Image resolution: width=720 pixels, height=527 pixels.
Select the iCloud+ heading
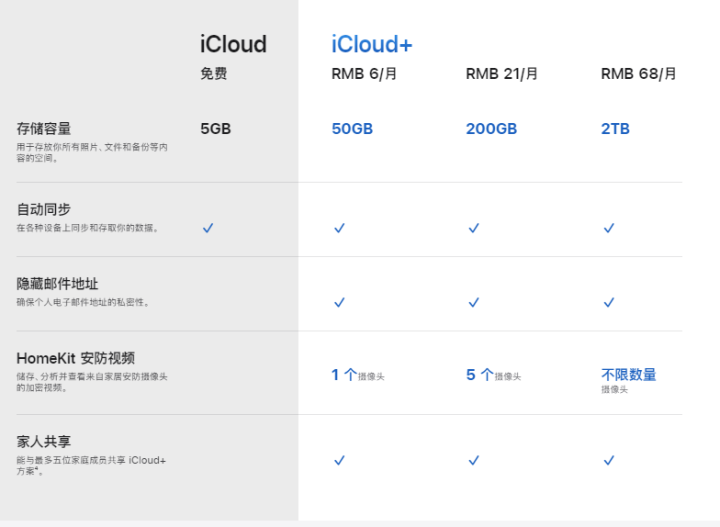[372, 45]
